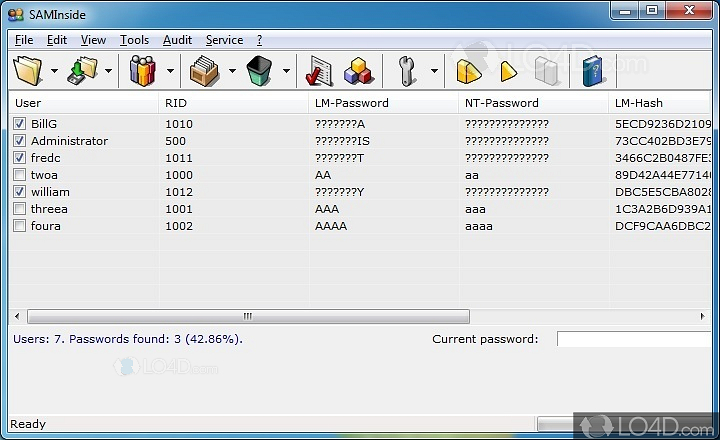
Task: Click the small yellow play arrow icon
Action: coord(508,71)
